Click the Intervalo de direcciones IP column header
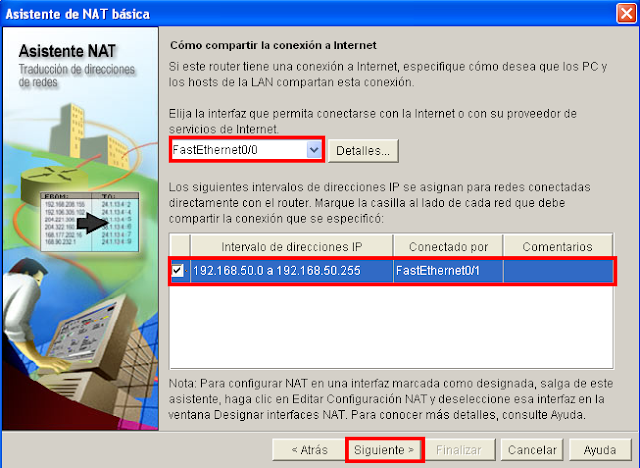 [x=291, y=246]
